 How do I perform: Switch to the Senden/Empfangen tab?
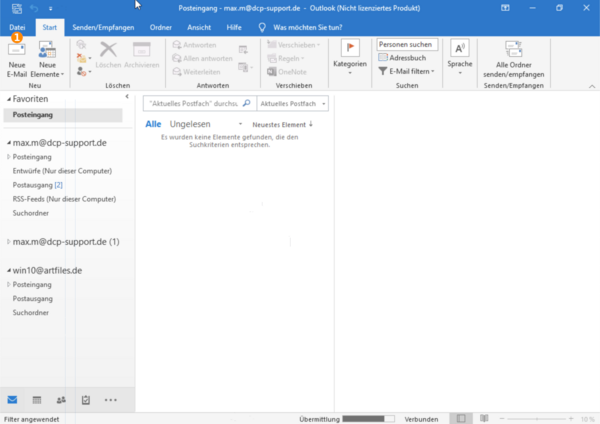point(103,27)
